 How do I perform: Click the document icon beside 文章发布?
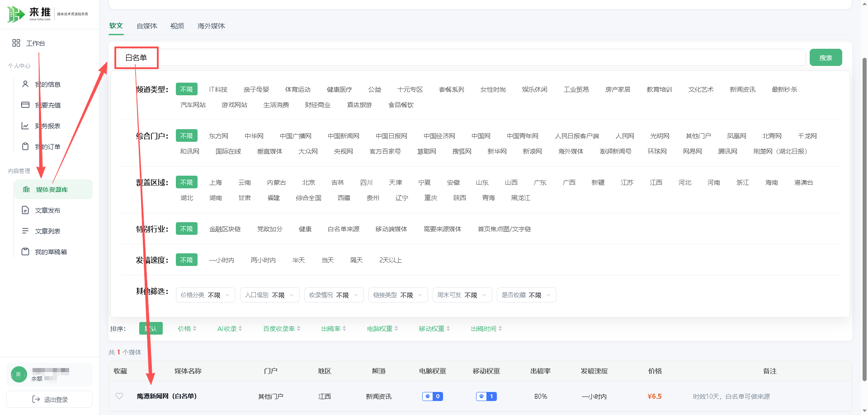25,210
